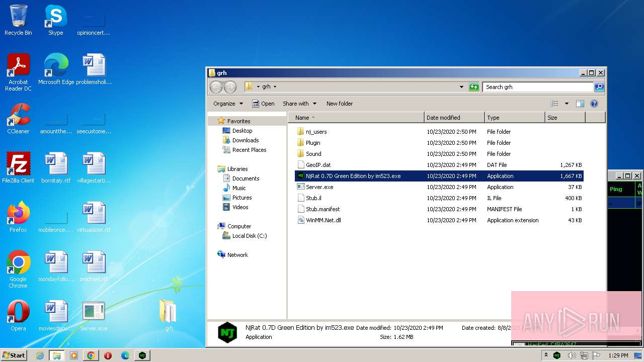
Task: Click the Explorer Back navigation button
Action: click(216, 87)
